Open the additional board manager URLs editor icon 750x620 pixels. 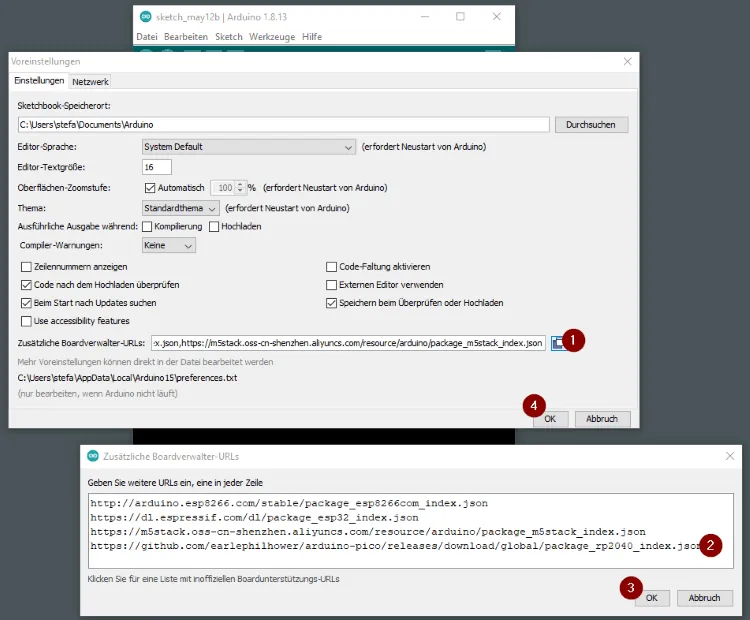point(558,343)
